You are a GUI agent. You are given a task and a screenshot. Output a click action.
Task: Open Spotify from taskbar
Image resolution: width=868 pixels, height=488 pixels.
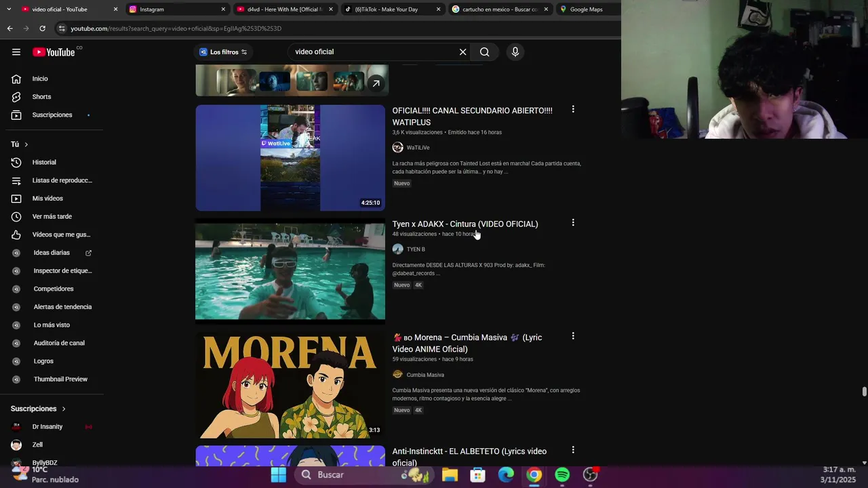tap(562, 475)
